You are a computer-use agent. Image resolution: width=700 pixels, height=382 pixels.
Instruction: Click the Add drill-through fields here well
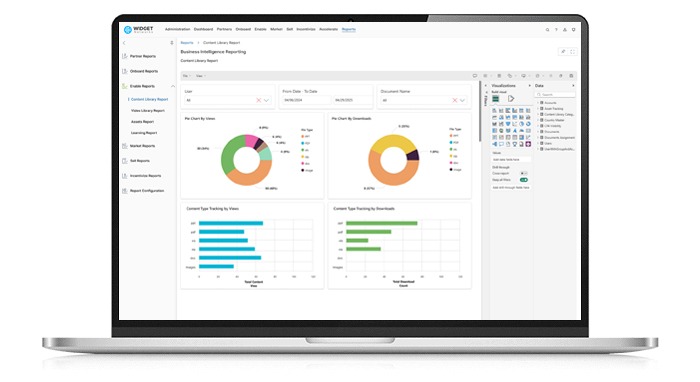[x=511, y=188]
